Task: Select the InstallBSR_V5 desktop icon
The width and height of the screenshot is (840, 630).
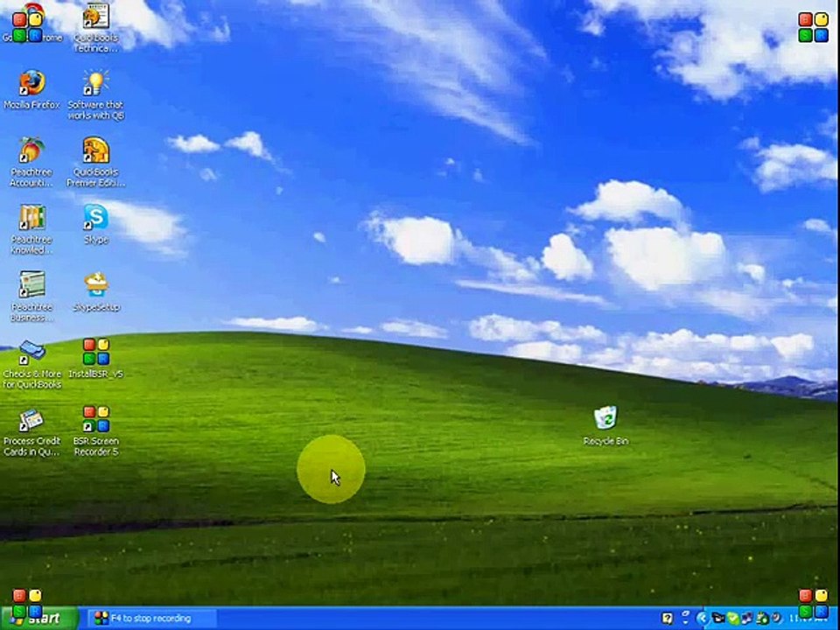Action: [96, 360]
